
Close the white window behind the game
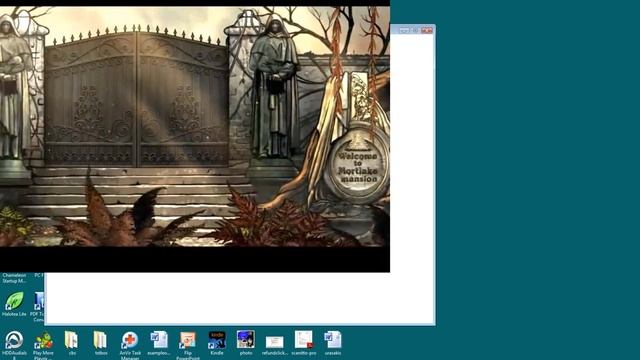click(x=427, y=30)
